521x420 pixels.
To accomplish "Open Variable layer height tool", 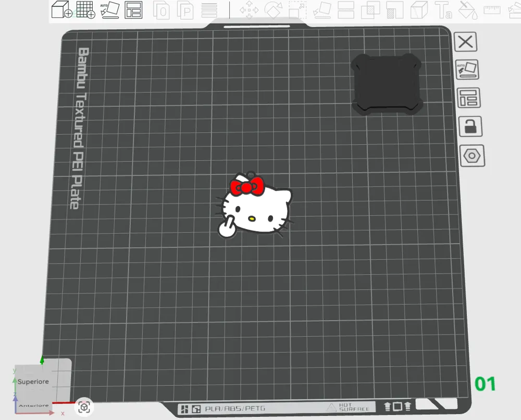I will [209, 10].
